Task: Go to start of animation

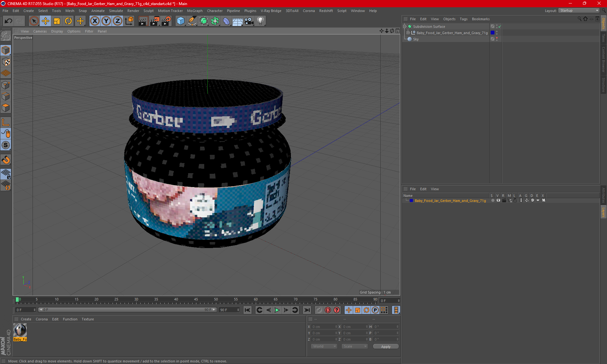Action: pos(248,310)
